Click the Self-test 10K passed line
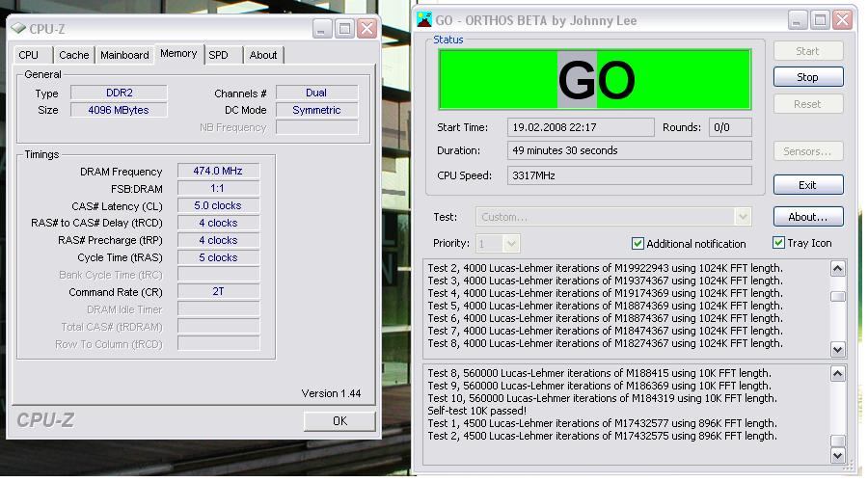The width and height of the screenshot is (868, 482). click(476, 412)
